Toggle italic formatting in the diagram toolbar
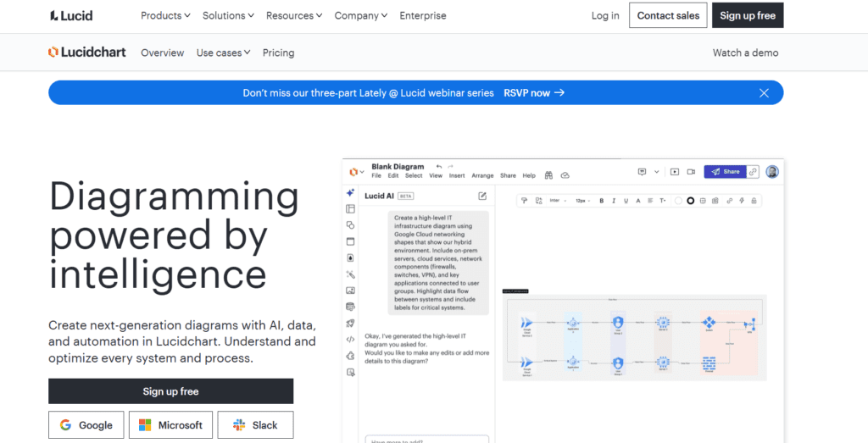Viewport: 868px width, 443px height. coord(614,201)
